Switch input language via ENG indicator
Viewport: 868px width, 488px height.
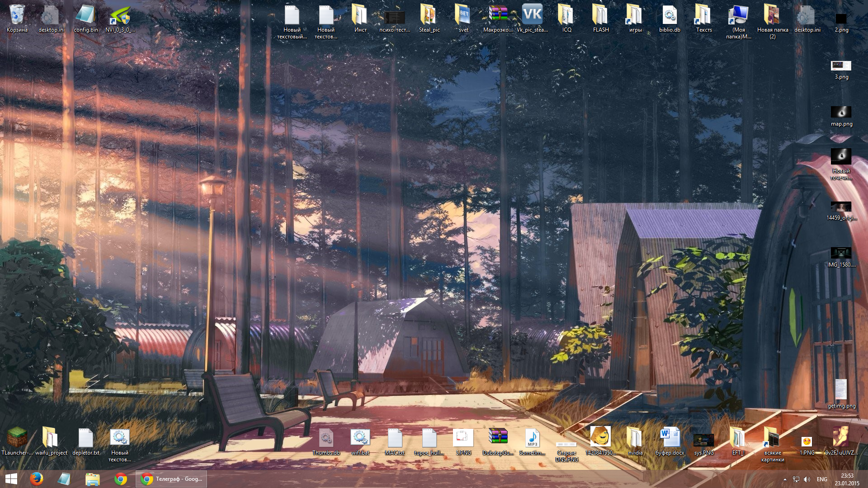(x=822, y=479)
